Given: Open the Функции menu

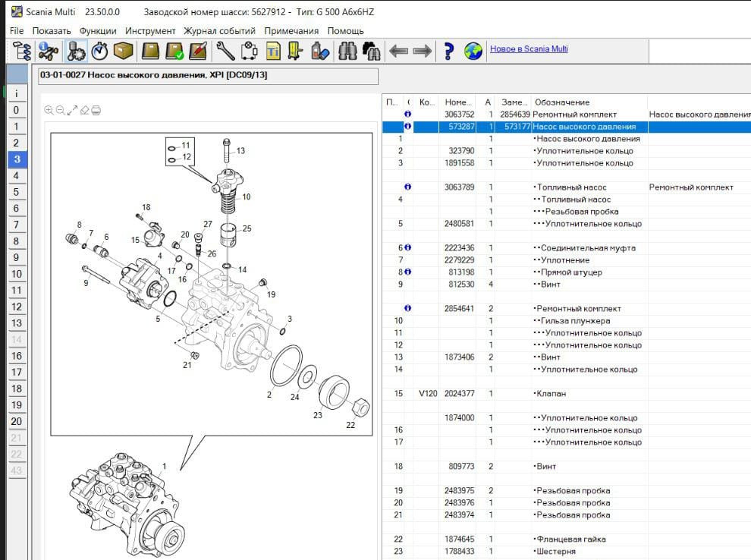Looking at the screenshot, I should pyautogui.click(x=98, y=31).
